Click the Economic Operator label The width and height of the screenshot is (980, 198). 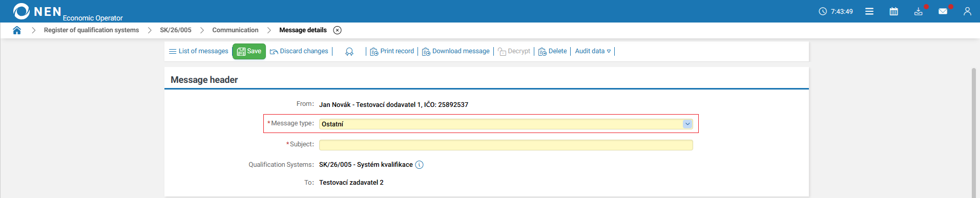click(93, 18)
